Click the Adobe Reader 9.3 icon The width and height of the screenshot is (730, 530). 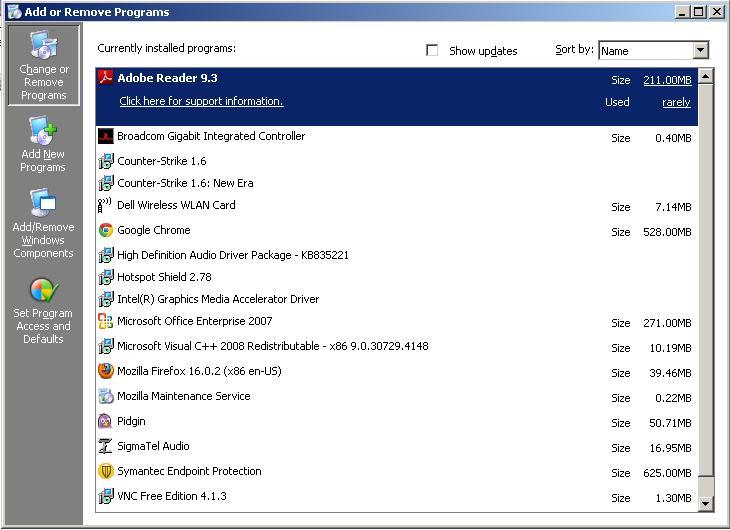click(106, 78)
